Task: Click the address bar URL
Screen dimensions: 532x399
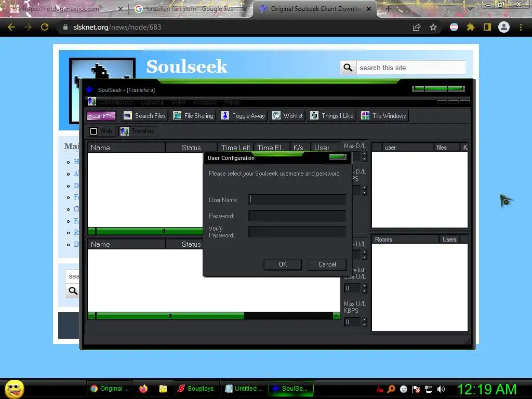Action: [117, 27]
